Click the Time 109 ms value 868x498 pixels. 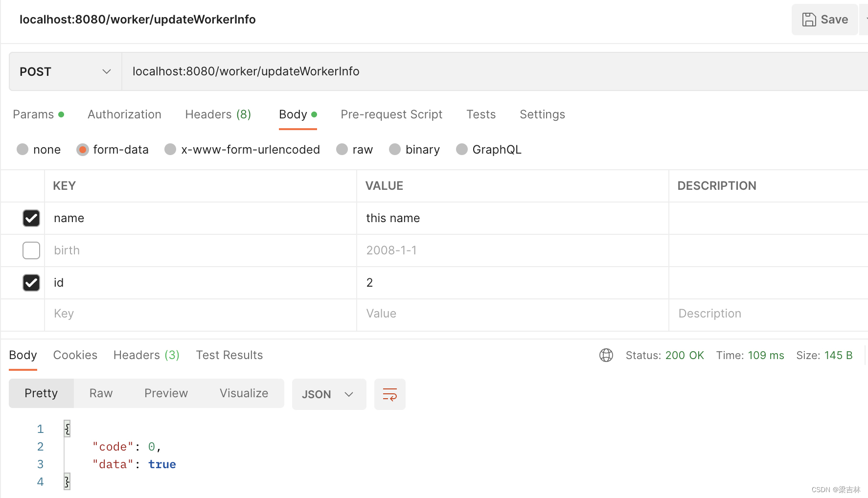click(766, 356)
